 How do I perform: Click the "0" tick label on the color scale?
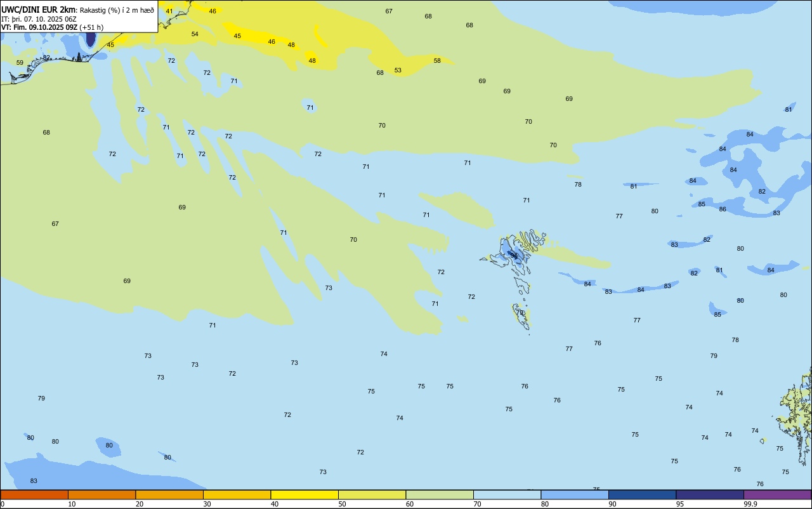tap(3, 505)
